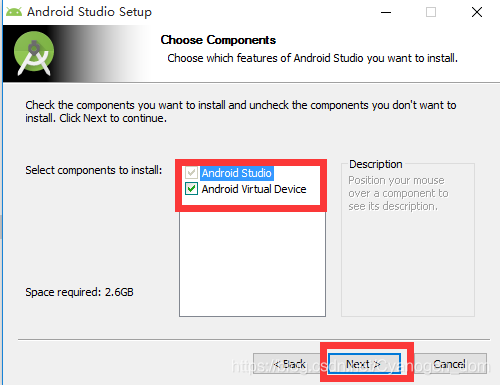Minimize the Android Studio Setup window
Screen dimensions: 500x385
tap(386, 12)
